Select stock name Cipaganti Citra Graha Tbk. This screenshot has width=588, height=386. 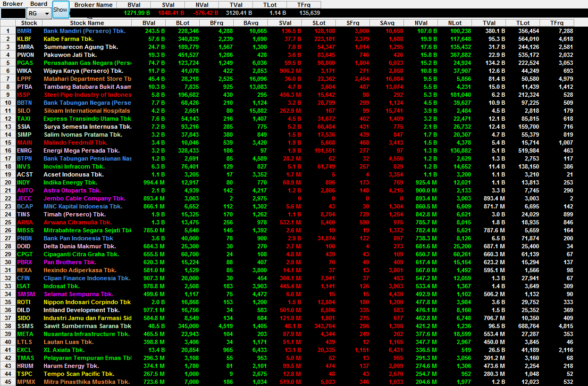[x=81, y=254]
